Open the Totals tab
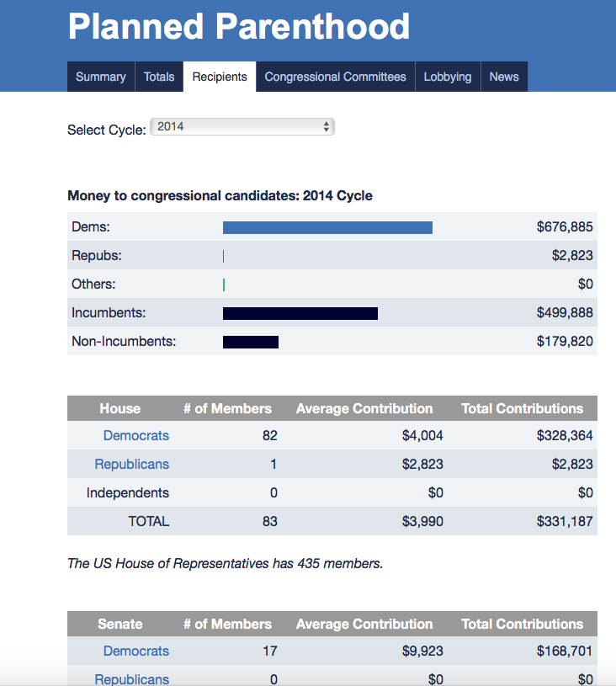The width and height of the screenshot is (616, 686). click(x=159, y=77)
